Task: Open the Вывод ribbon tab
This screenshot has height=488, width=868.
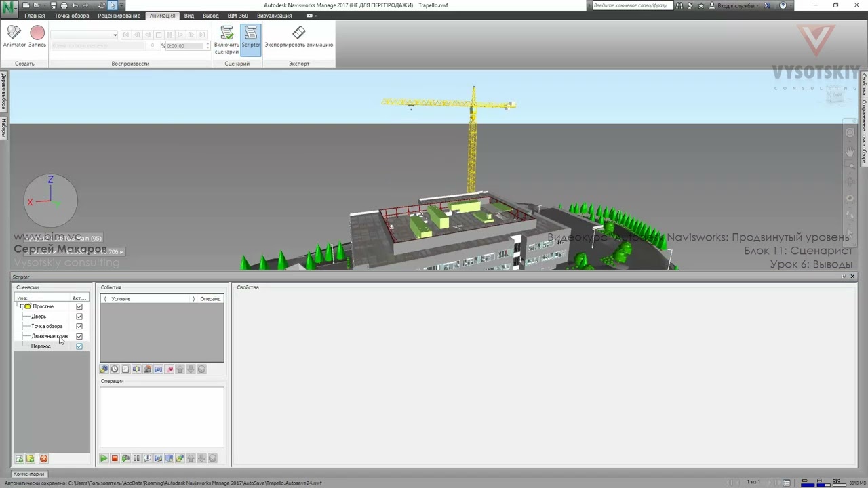Action: tap(211, 16)
